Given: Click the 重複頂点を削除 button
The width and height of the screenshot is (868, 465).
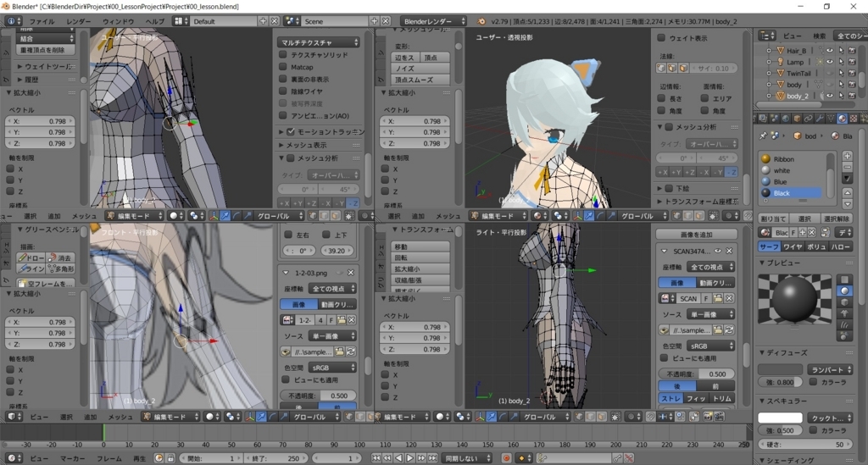Looking at the screenshot, I should pyautogui.click(x=44, y=50).
